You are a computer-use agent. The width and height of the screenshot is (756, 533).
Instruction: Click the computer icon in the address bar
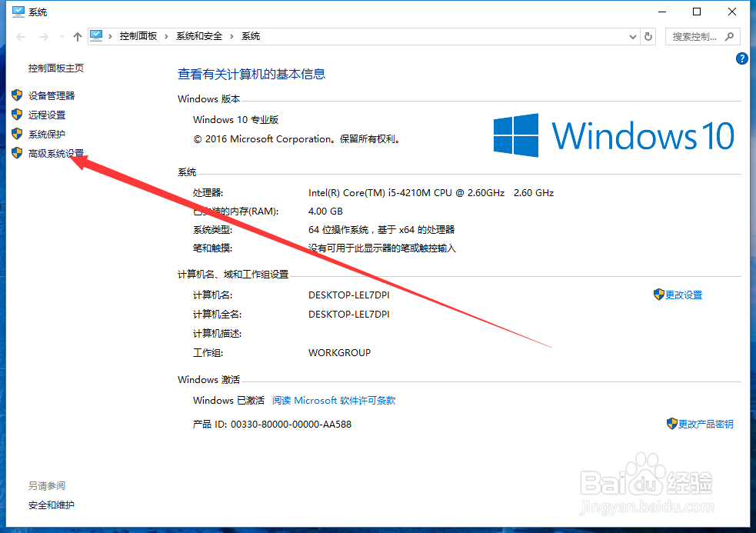pos(96,35)
